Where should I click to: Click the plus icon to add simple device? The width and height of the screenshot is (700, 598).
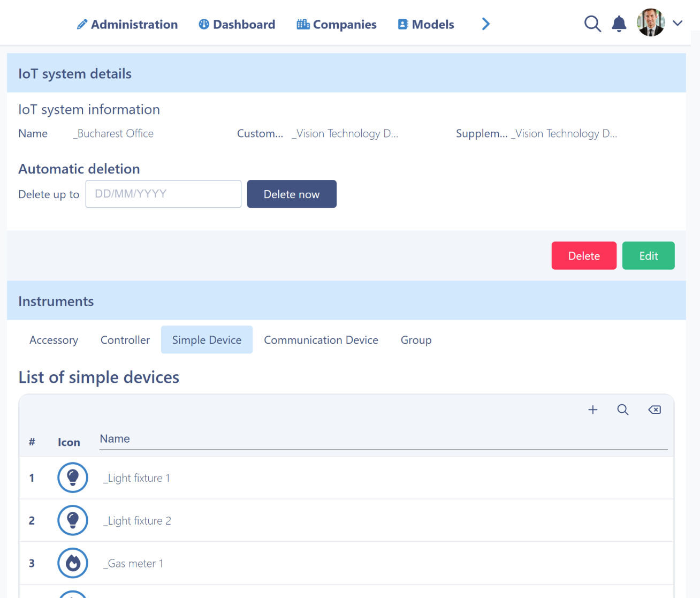593,410
